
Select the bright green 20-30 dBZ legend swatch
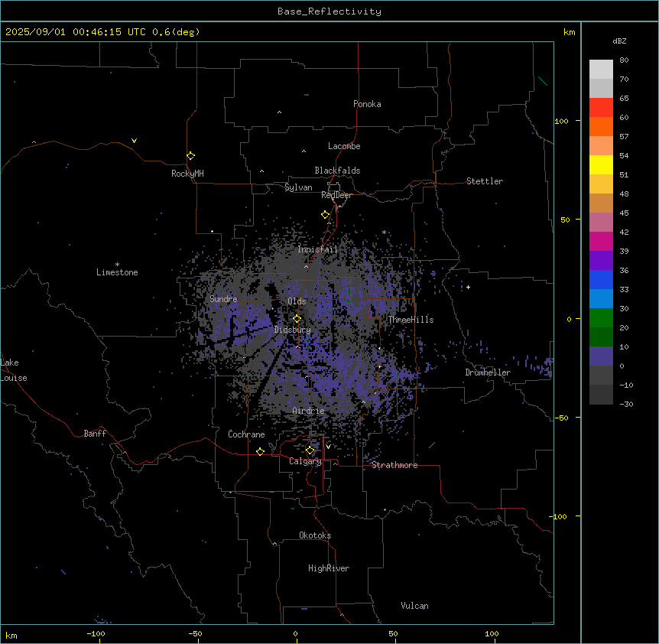point(601,318)
